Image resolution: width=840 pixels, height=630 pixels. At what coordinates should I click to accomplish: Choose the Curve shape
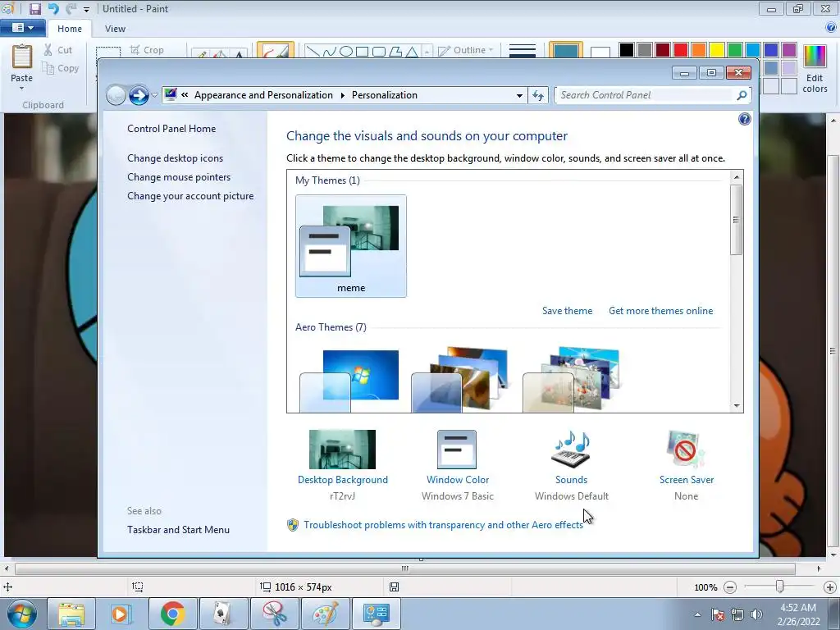329,52
